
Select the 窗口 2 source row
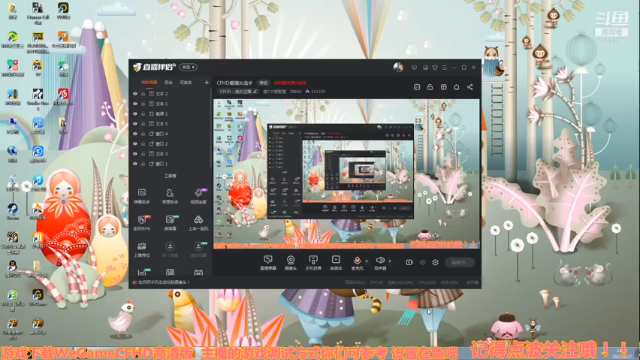[x=171, y=144]
